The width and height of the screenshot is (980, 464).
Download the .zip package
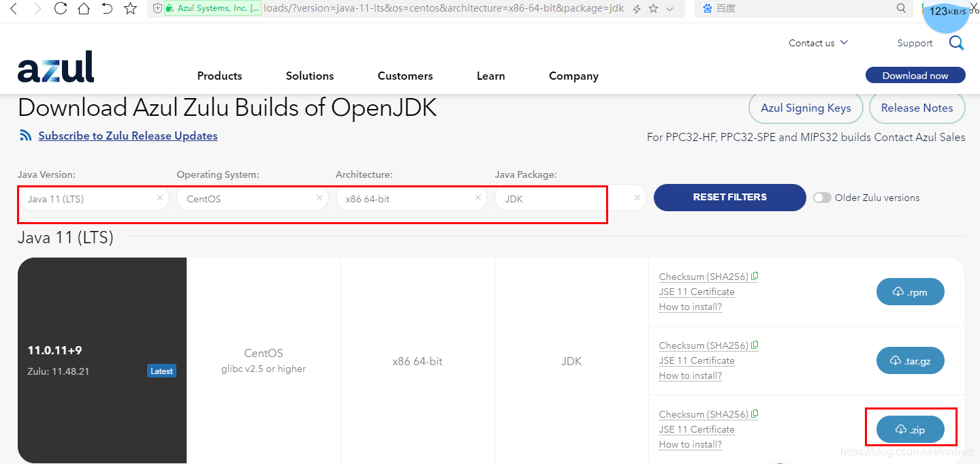click(x=910, y=429)
